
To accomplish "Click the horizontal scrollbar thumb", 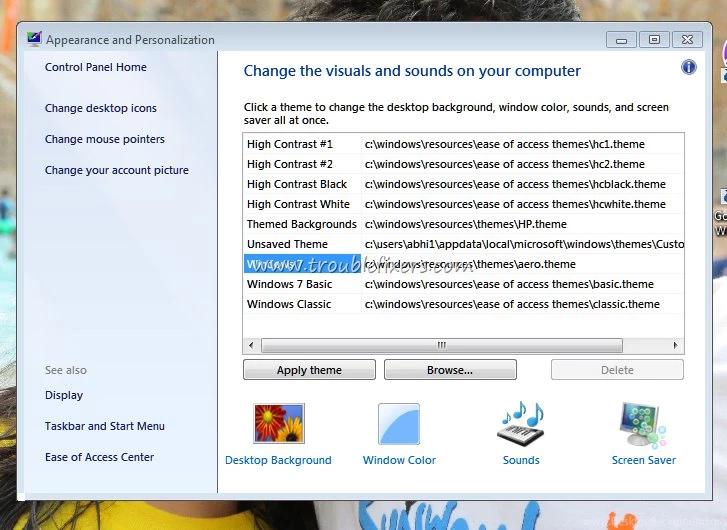I will click(441, 345).
